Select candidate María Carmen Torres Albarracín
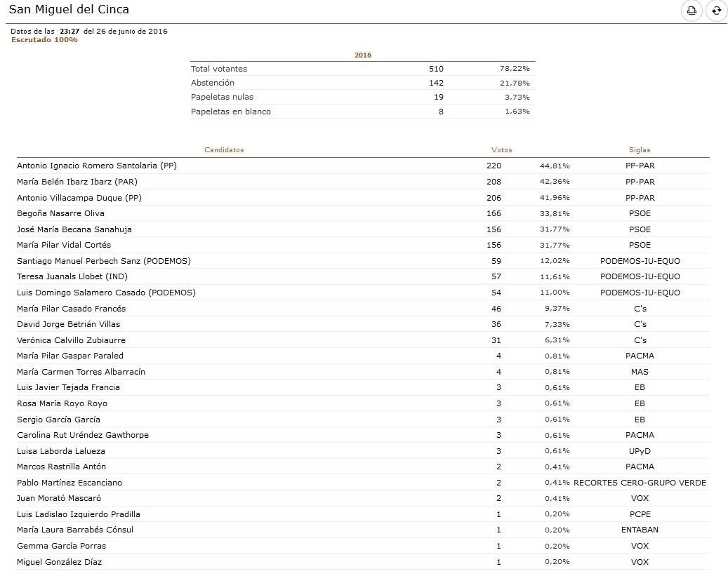Image resolution: width=728 pixels, height=583 pixels. 81,372
